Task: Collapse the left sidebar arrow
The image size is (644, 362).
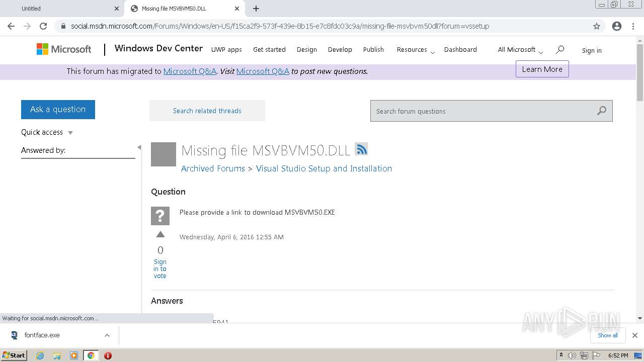Action: click(x=139, y=147)
